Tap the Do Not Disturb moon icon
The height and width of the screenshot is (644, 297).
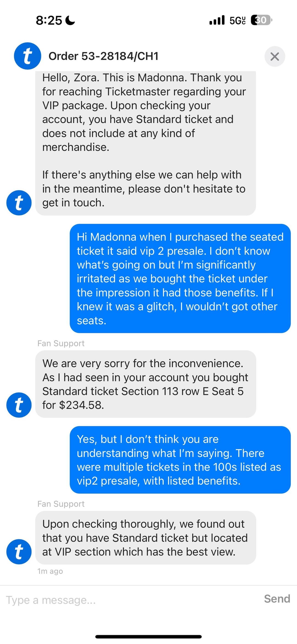click(71, 20)
